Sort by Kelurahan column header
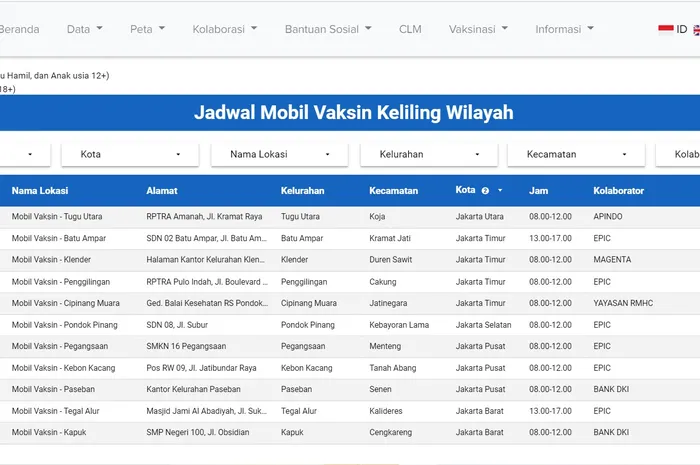Image resolution: width=700 pixels, height=465 pixels. [x=302, y=191]
